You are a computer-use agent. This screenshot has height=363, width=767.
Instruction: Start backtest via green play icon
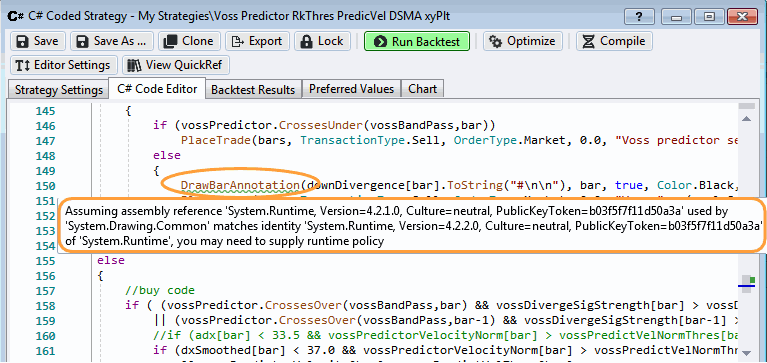(380, 42)
